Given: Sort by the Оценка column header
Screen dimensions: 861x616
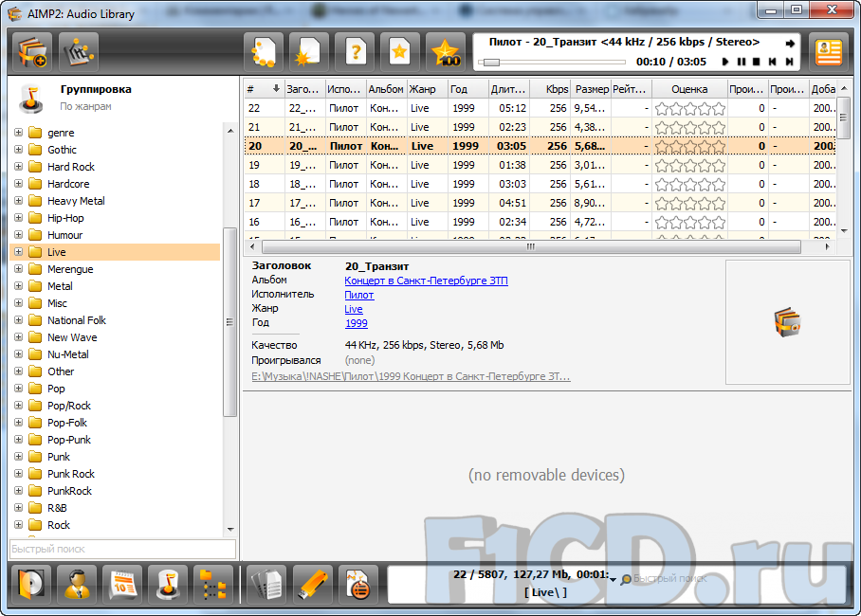Looking at the screenshot, I should coord(689,89).
